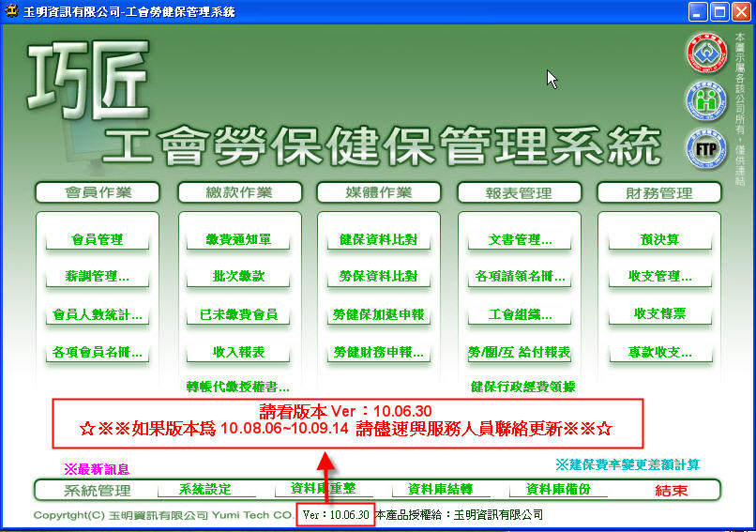Open 會員作業 category header

coord(98,192)
